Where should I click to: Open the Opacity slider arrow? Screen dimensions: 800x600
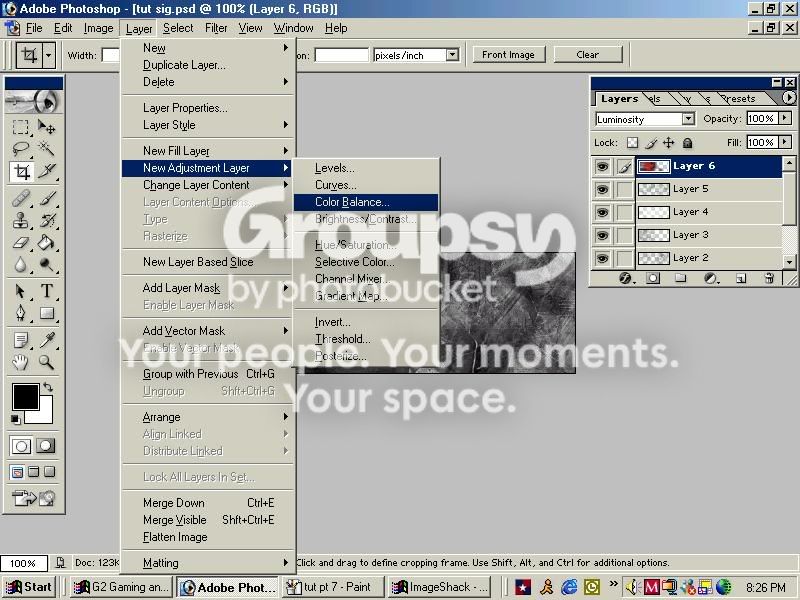pos(785,118)
